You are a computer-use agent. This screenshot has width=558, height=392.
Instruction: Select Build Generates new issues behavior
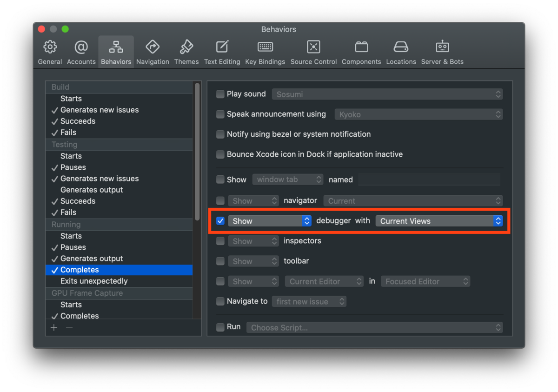pyautogui.click(x=119, y=110)
